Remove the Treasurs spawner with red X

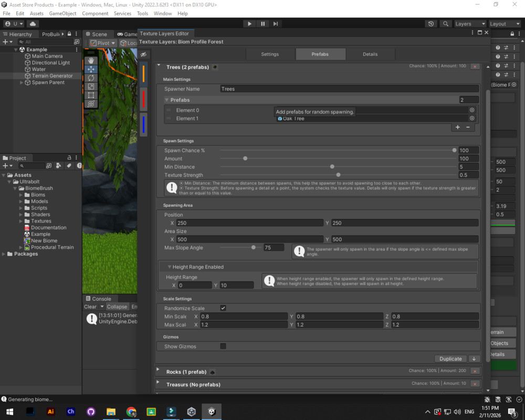(x=475, y=384)
